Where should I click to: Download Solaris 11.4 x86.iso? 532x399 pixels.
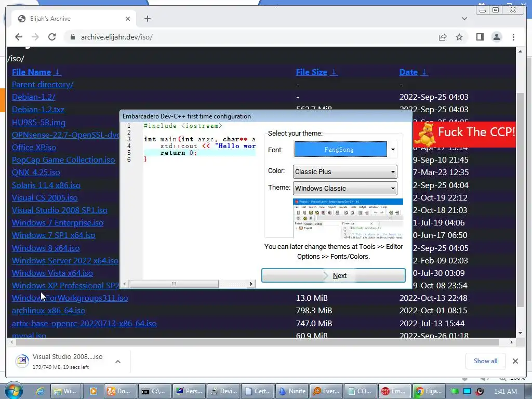(46, 185)
